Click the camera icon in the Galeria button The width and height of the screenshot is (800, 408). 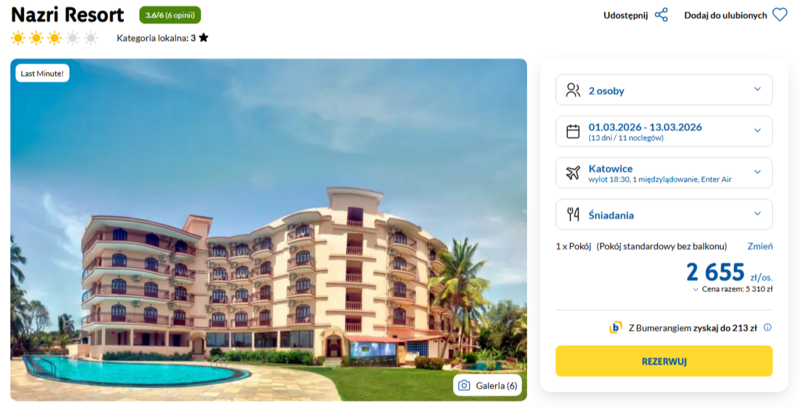pos(464,386)
